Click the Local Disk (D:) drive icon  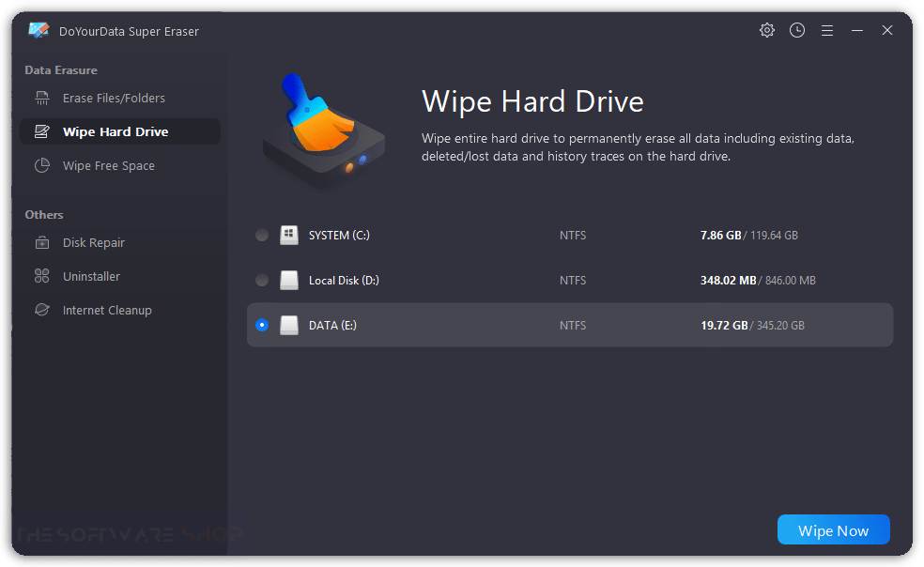(289, 280)
